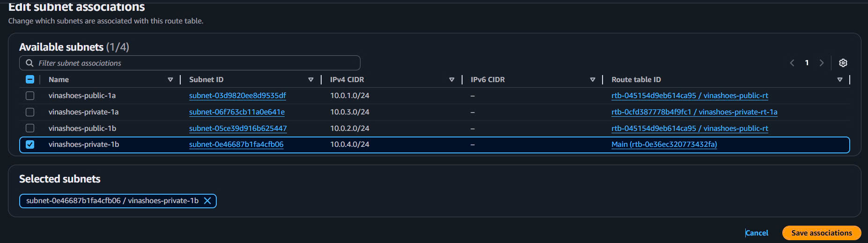The width and height of the screenshot is (868, 243).
Task: Open subnet-05ce39d916b625447 link
Action: 238,128
